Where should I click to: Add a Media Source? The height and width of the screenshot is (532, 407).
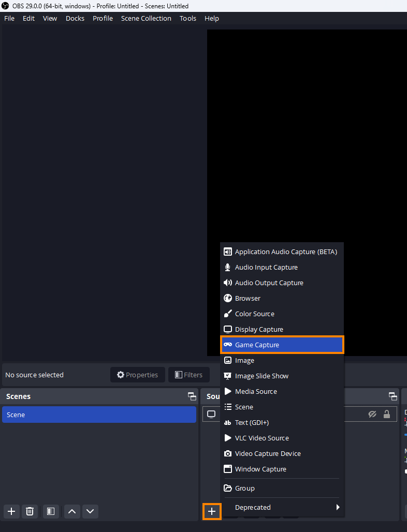click(282, 392)
